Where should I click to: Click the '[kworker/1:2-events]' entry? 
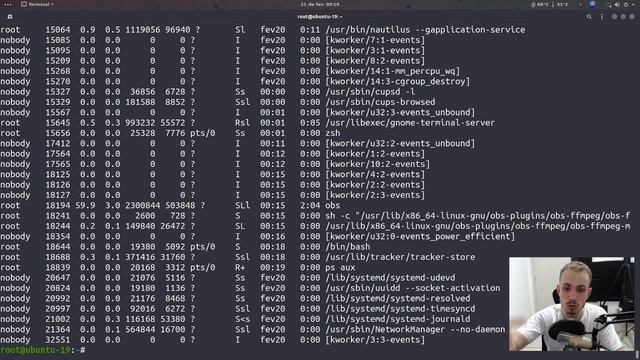[x=375, y=154]
